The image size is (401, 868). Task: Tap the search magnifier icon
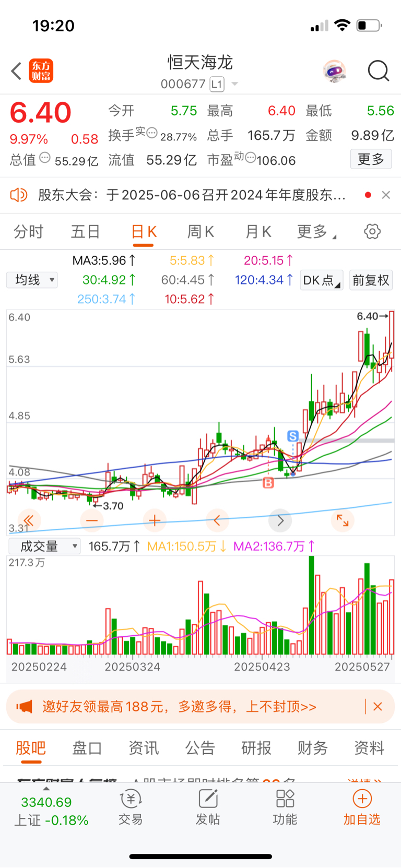click(x=379, y=71)
